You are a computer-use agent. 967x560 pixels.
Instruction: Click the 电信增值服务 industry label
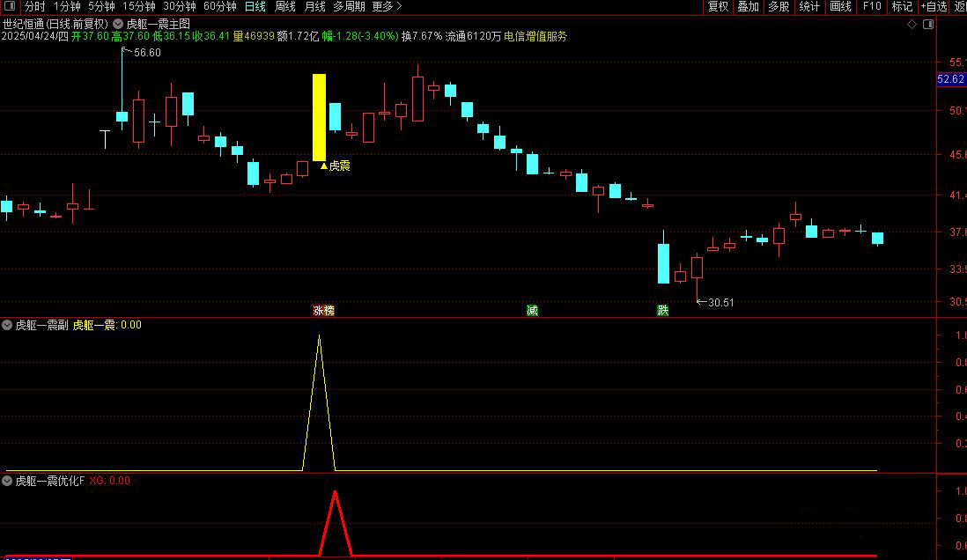click(535, 36)
